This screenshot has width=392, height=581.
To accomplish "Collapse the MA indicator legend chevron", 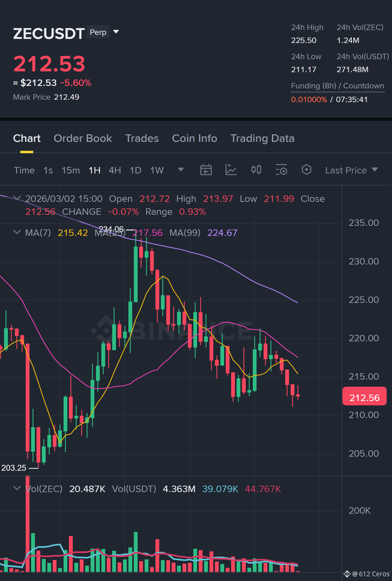I will point(17,232).
